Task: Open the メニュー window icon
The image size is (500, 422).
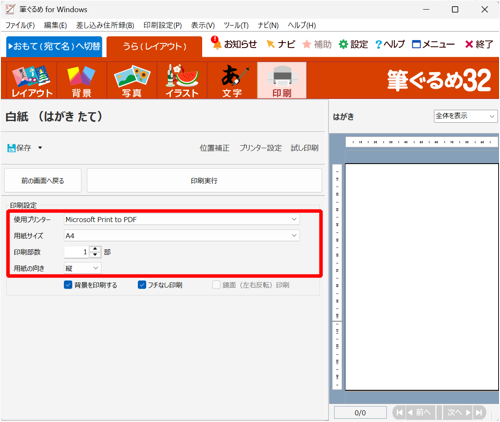Action: click(416, 44)
